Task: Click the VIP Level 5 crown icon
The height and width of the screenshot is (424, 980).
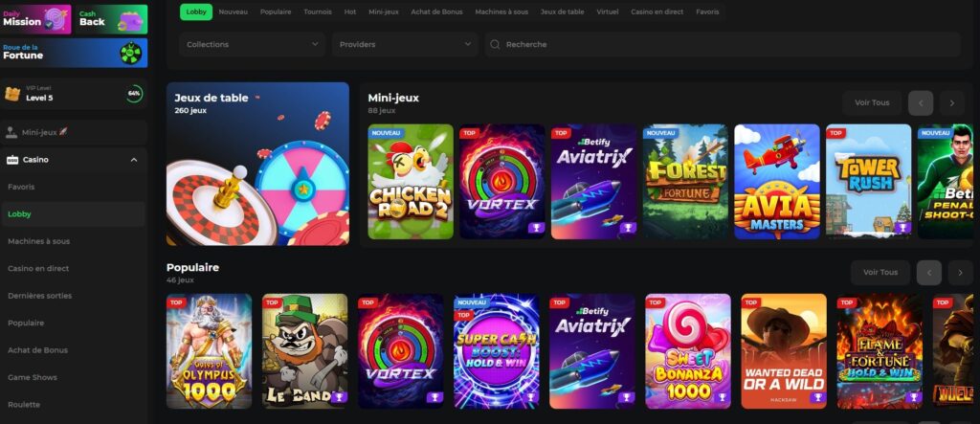Action: [12, 94]
